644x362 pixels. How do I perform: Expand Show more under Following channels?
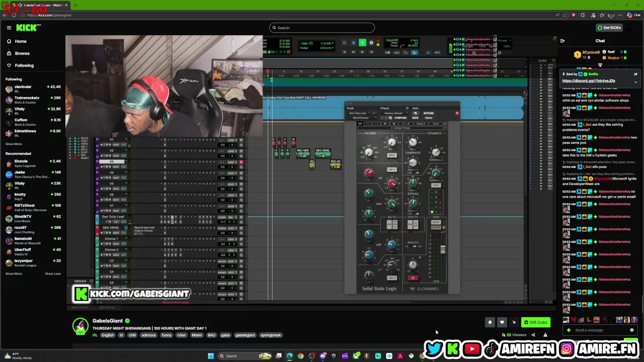[x=14, y=144]
